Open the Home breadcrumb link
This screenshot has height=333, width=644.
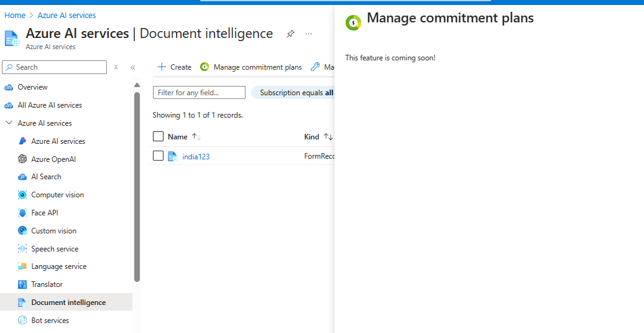tap(15, 15)
